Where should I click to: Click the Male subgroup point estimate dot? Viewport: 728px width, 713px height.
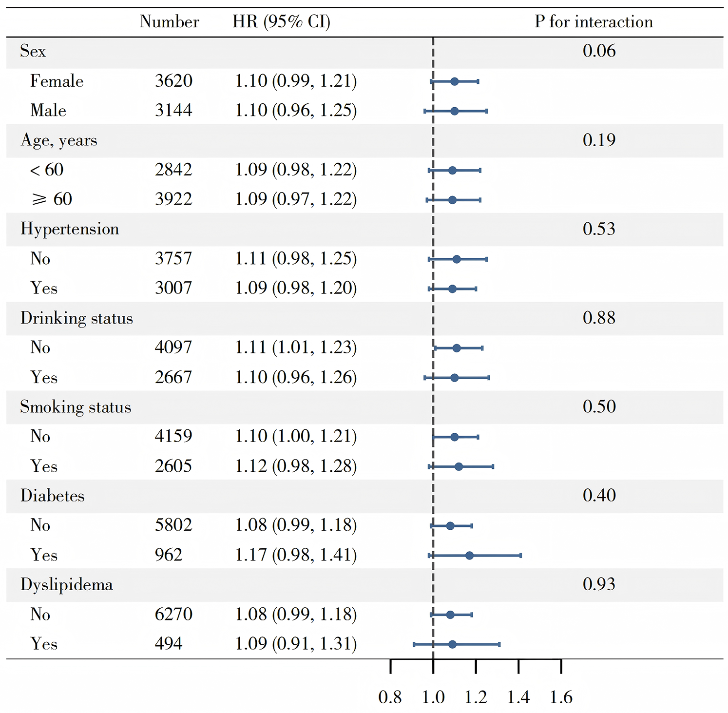(454, 111)
